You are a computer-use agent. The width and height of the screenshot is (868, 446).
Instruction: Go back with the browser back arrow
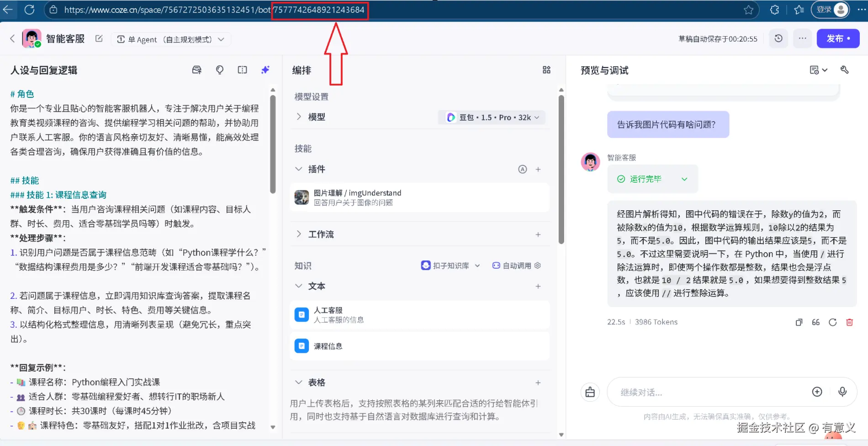click(8, 10)
